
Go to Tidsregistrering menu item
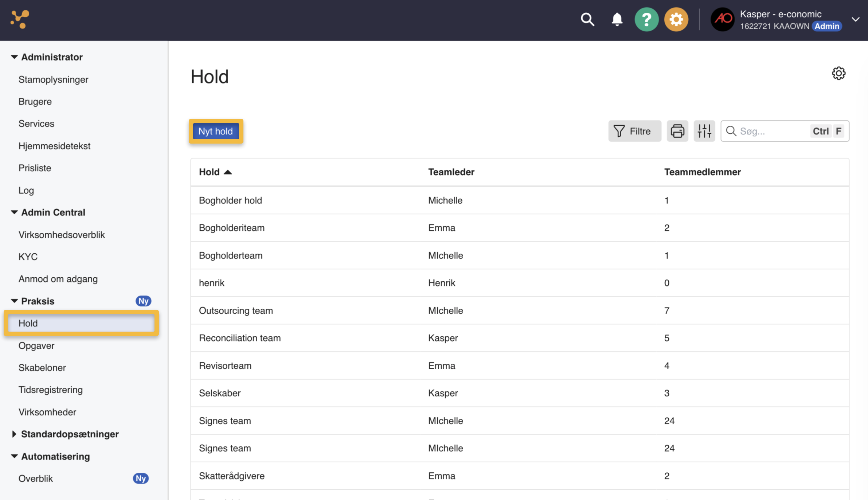tap(51, 390)
